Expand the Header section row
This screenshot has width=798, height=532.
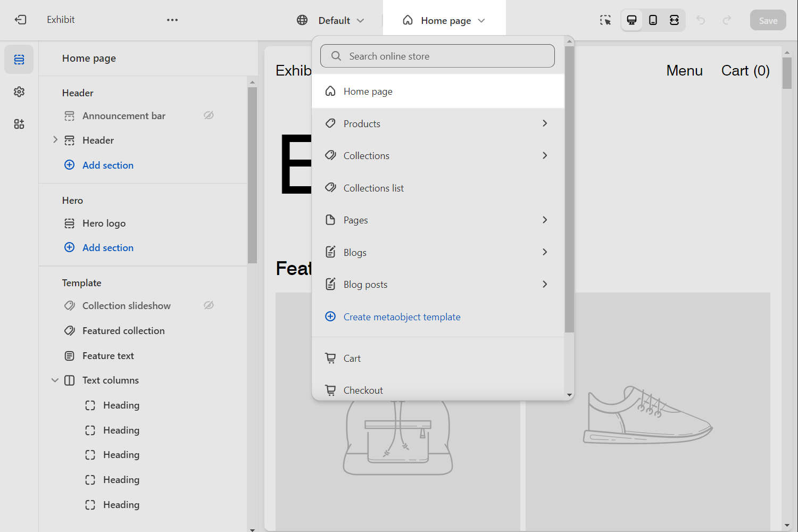(x=55, y=140)
